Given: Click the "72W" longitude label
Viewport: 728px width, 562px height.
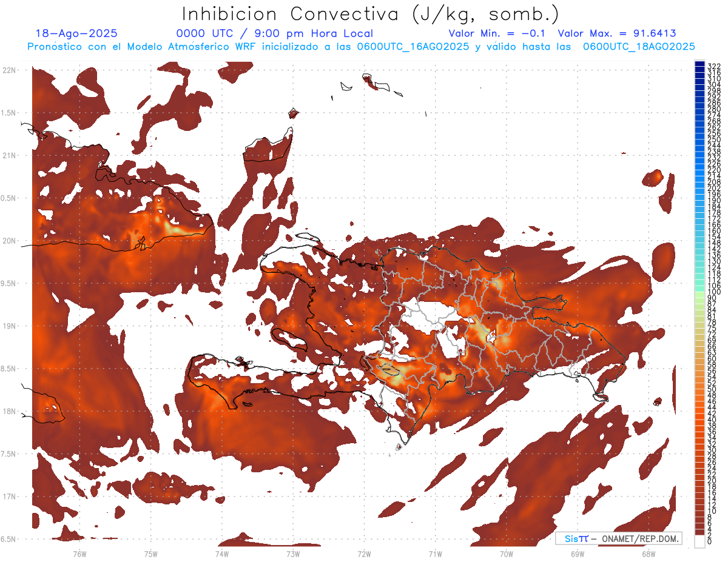Looking at the screenshot, I should (364, 554).
